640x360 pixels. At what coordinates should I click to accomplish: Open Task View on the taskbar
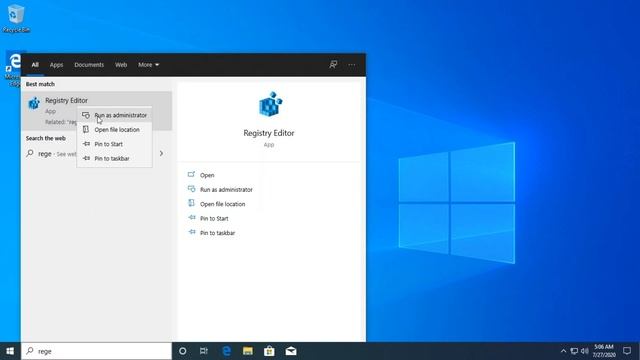click(x=204, y=351)
